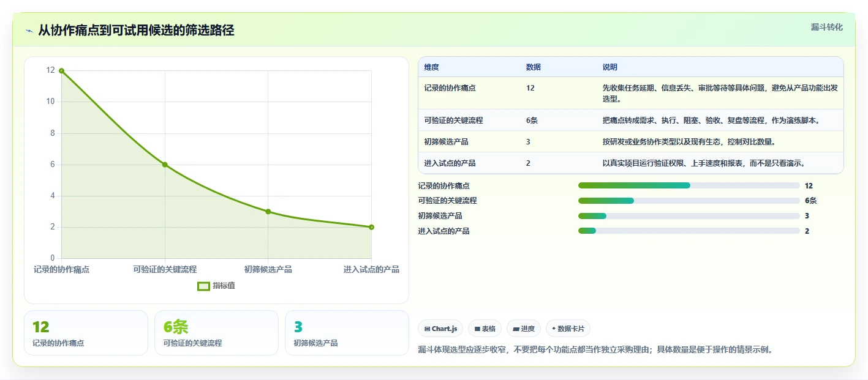Click the sparkle icon in 数据卡片 chip

(554, 329)
